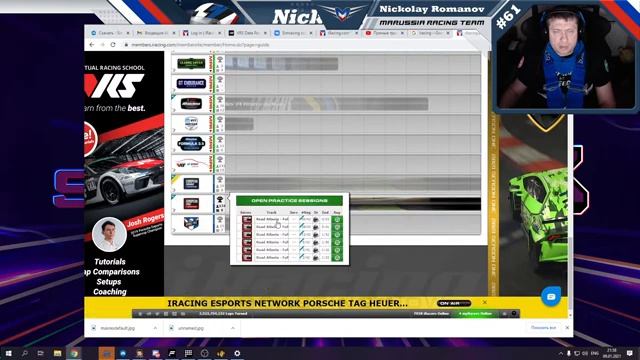Open the taskbar clock and date

point(612,353)
